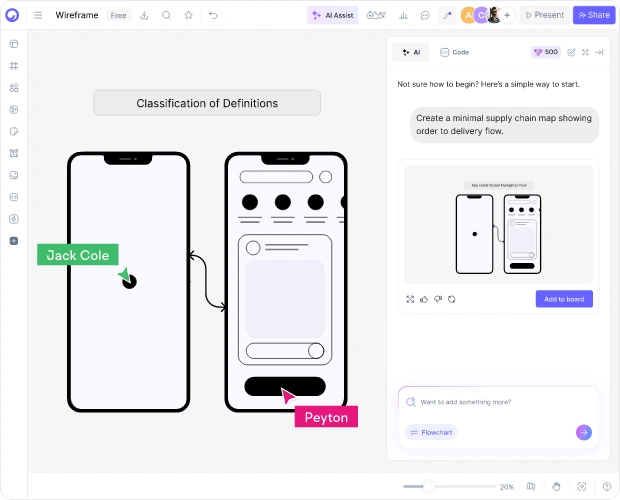Click the Present button

(544, 15)
